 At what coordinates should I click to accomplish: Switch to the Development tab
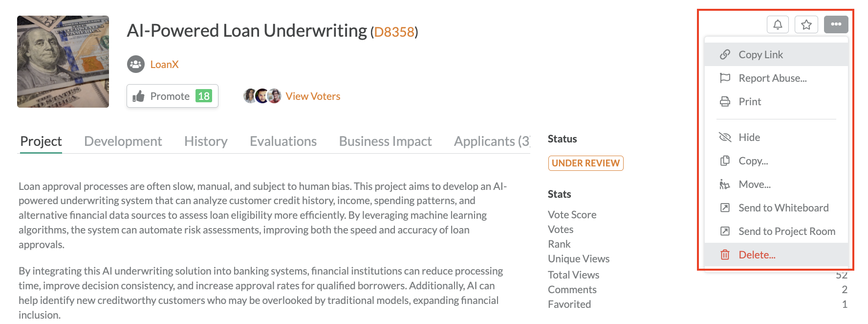click(x=123, y=141)
